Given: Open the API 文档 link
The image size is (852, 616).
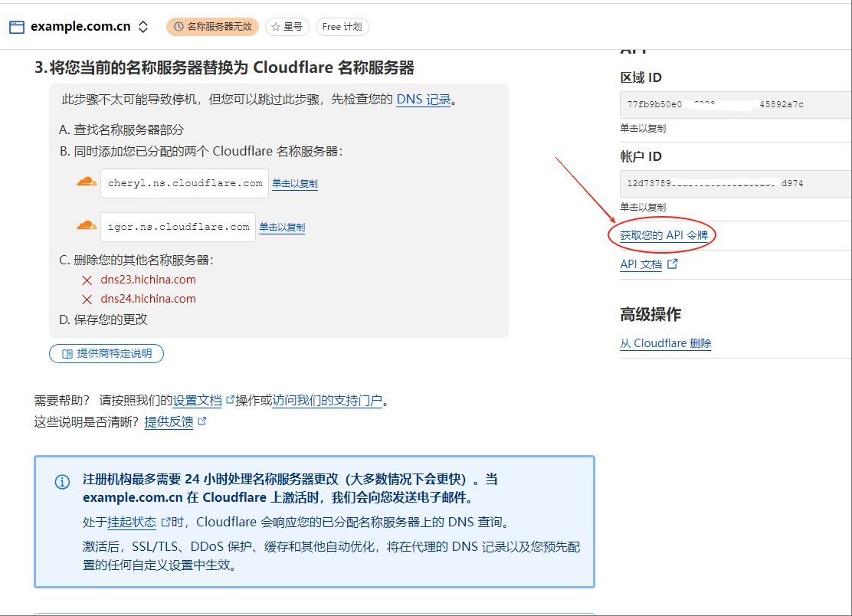Looking at the screenshot, I should [x=641, y=264].
